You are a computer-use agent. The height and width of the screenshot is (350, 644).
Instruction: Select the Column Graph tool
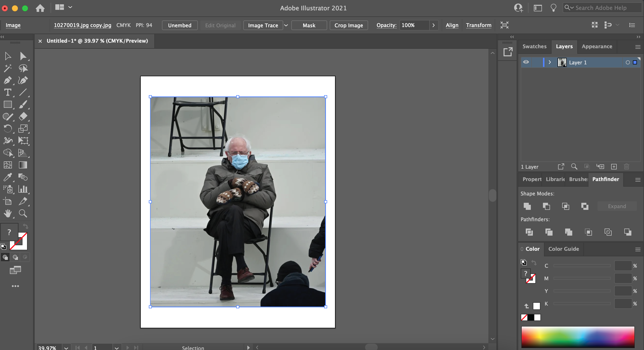[23, 189]
